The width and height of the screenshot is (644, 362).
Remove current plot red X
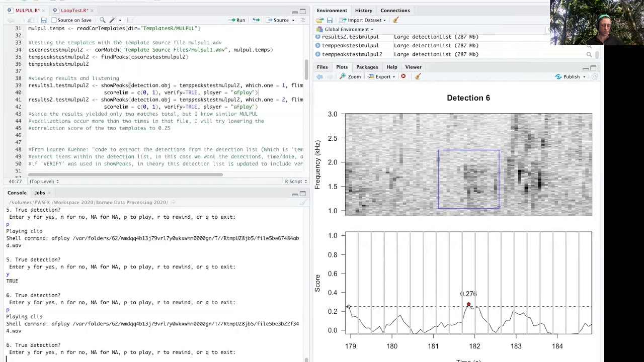403,76
